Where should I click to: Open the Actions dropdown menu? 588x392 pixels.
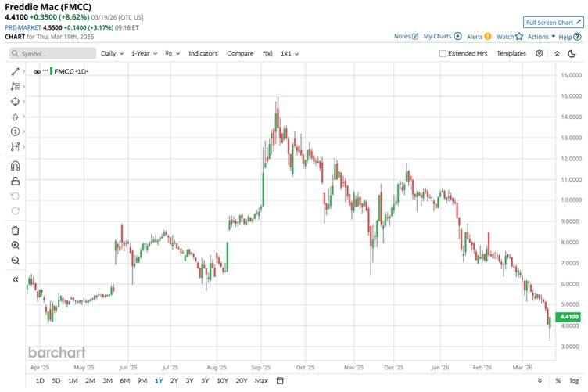coord(541,36)
